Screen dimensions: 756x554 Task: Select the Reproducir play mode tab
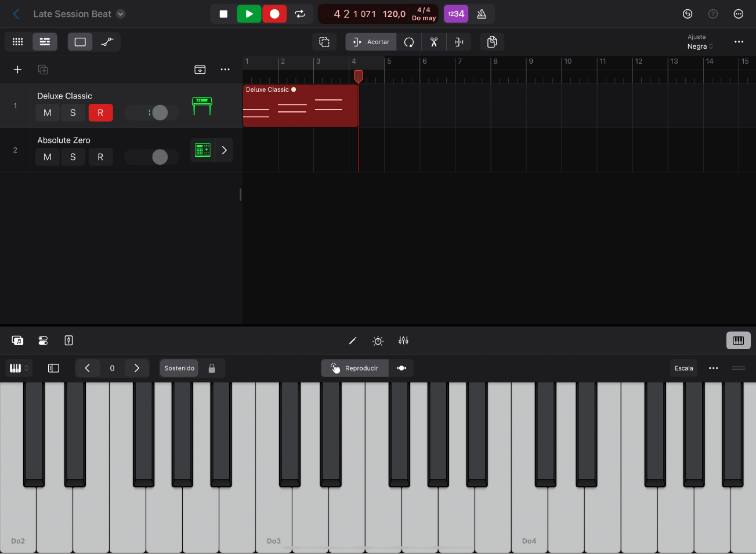tap(355, 368)
